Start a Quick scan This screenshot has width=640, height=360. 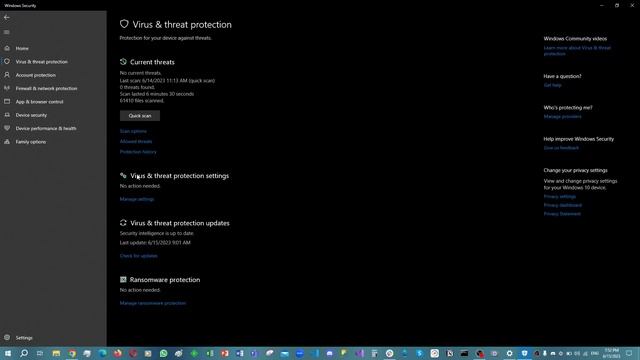(140, 116)
